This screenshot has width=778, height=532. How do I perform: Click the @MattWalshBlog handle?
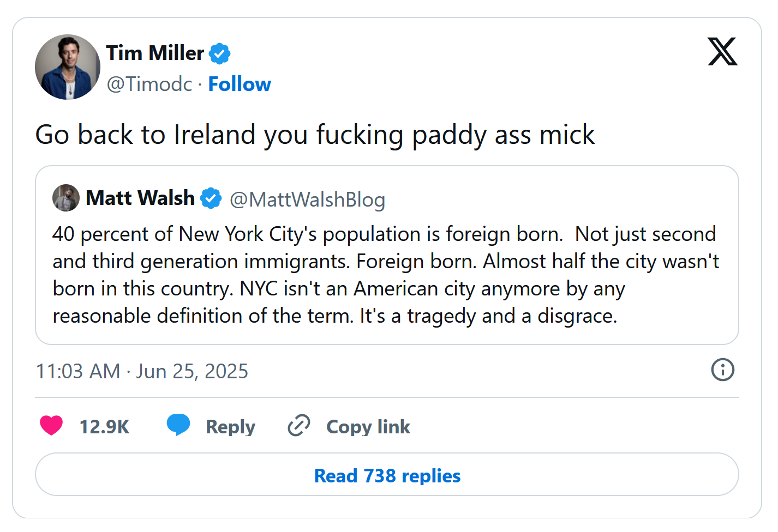[307, 200]
